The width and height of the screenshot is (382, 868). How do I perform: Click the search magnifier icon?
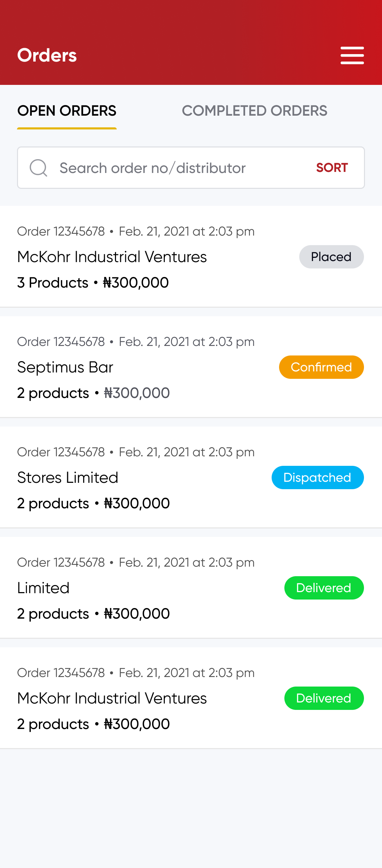coord(38,168)
